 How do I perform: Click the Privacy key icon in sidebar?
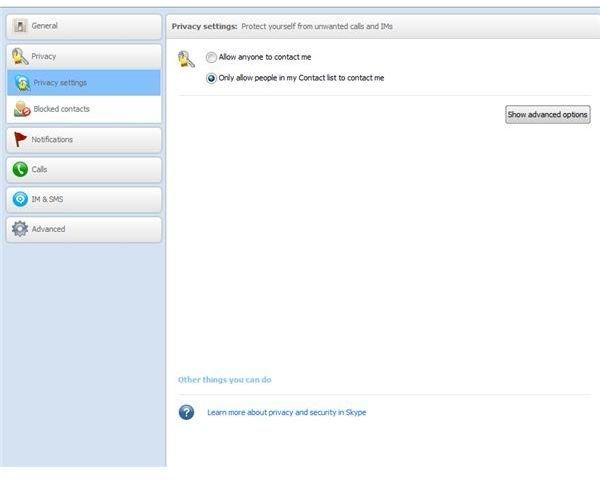(x=20, y=56)
